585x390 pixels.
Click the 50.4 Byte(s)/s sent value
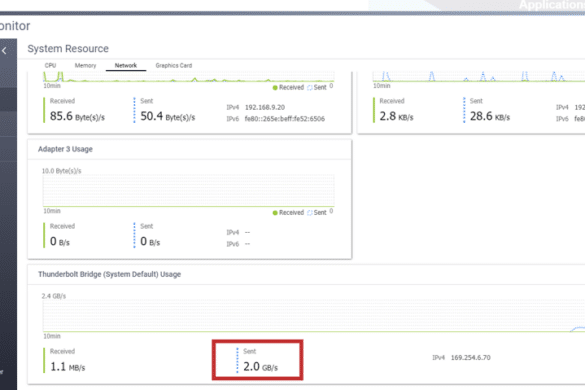pyautogui.click(x=168, y=116)
